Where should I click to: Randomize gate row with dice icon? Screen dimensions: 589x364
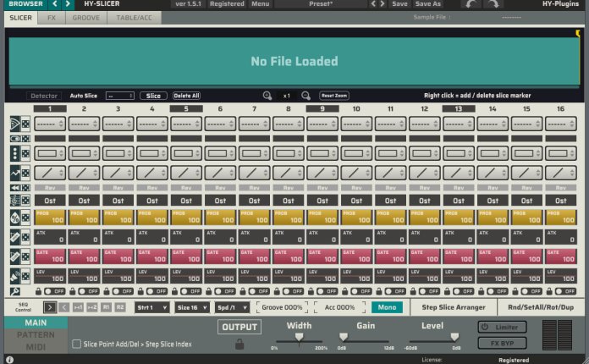[x=25, y=256]
